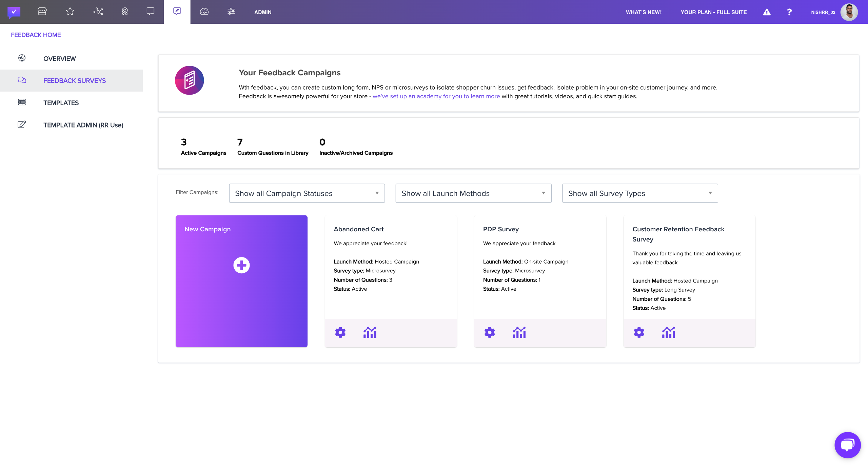Open the chat widget bubble
The width and height of the screenshot is (868, 465).
[x=847, y=445]
